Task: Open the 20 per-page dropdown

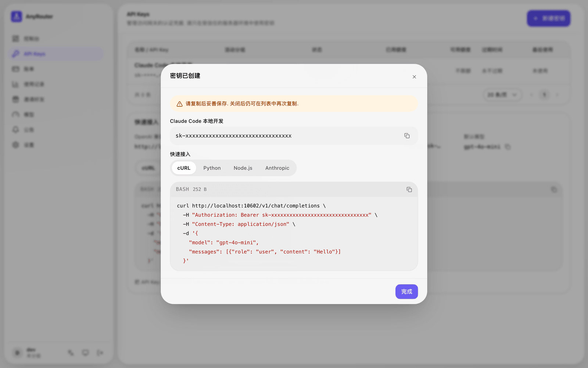Action: [x=502, y=95]
